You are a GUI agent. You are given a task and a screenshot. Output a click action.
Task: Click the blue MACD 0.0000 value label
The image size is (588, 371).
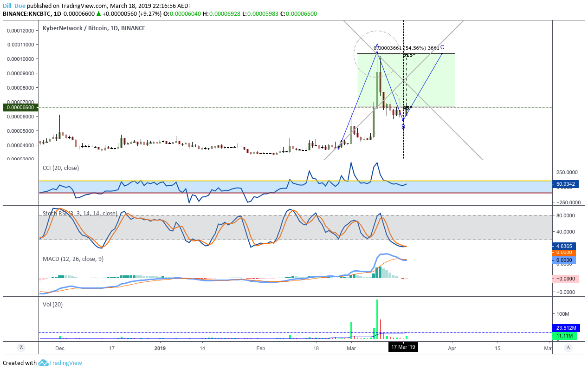pos(564,260)
